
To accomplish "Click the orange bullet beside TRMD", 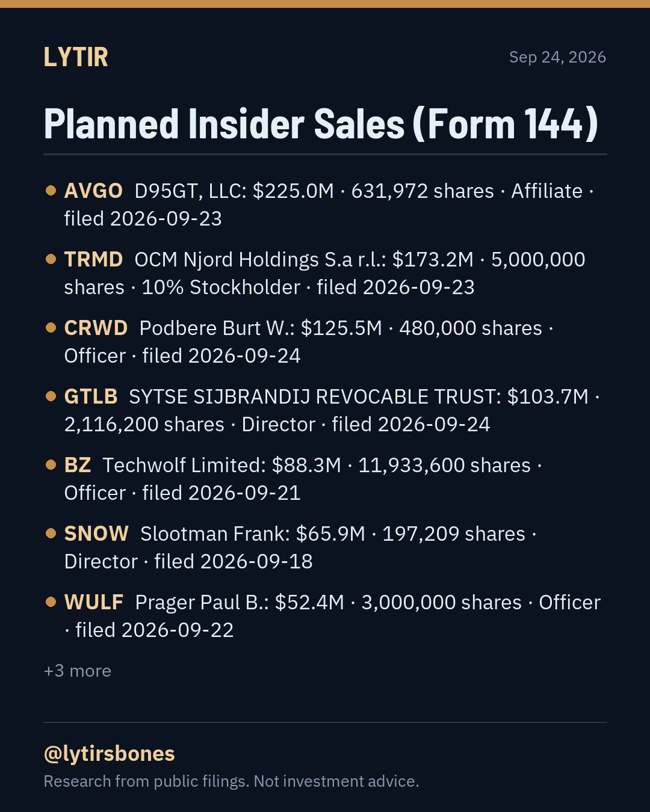I will [51, 259].
